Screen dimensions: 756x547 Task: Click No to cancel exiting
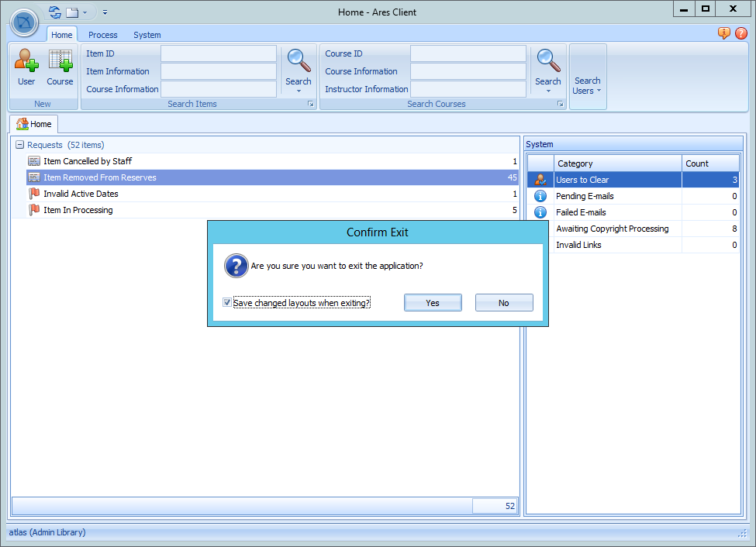pos(504,302)
